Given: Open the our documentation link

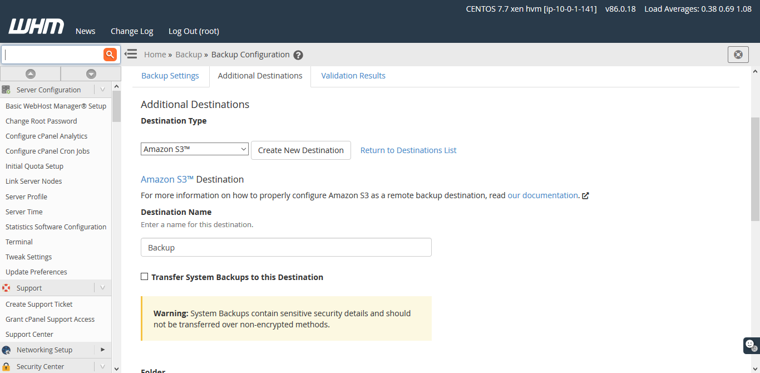Looking at the screenshot, I should pos(543,196).
